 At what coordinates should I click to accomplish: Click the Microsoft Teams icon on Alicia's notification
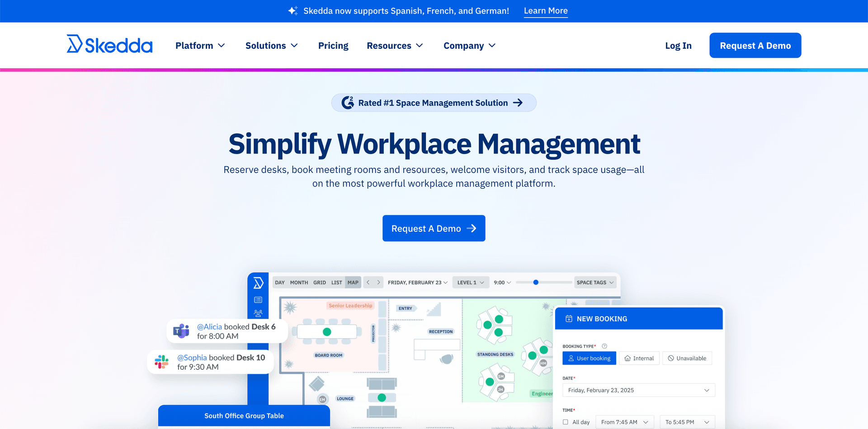pos(181,331)
